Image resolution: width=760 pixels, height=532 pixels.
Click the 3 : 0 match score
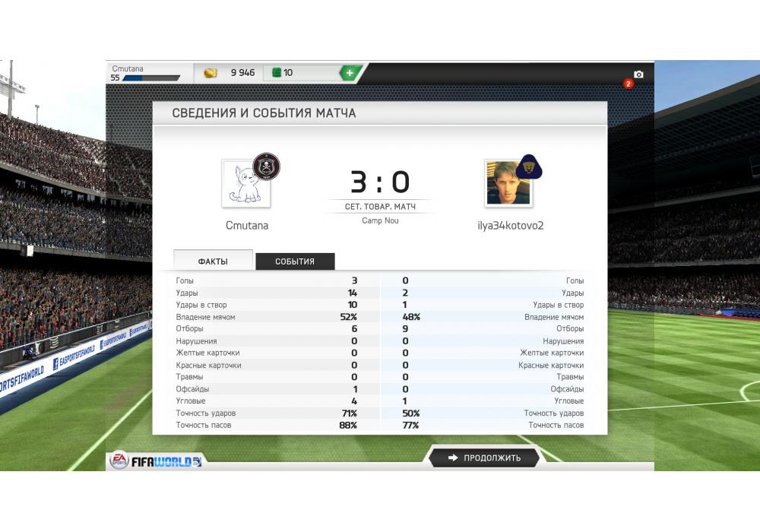(380, 182)
